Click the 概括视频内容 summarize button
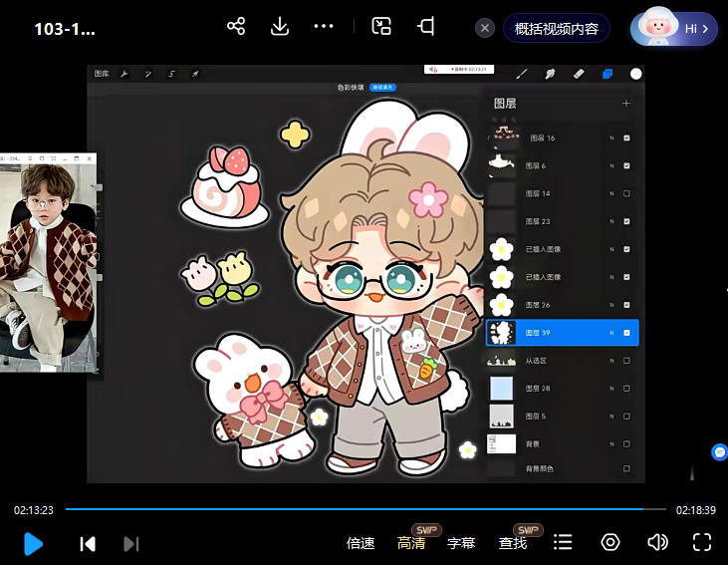 [x=557, y=29]
